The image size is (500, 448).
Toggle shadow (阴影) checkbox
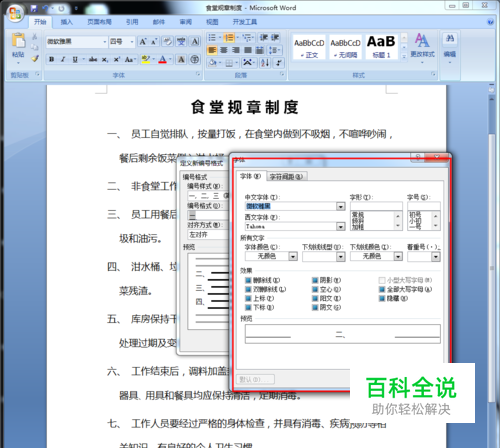315,280
